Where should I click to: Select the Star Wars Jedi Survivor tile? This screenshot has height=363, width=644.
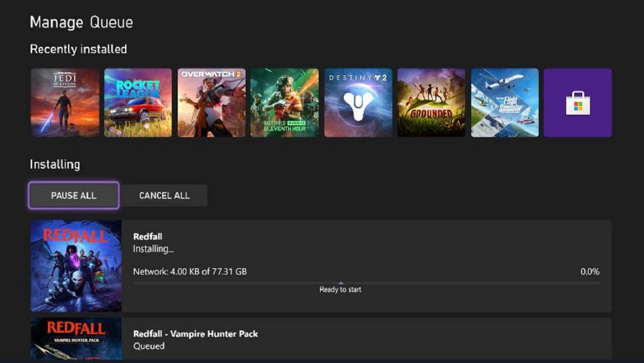pyautogui.click(x=65, y=103)
